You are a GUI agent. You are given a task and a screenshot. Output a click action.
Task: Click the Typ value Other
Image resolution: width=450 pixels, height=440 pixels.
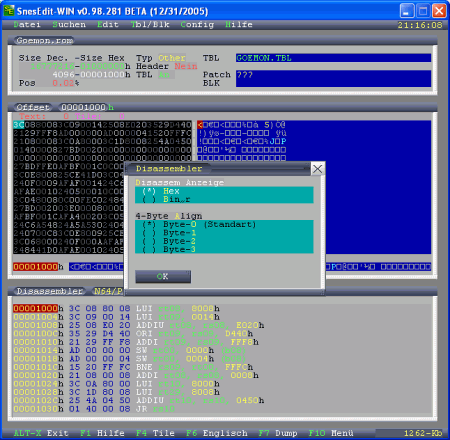coord(172,58)
